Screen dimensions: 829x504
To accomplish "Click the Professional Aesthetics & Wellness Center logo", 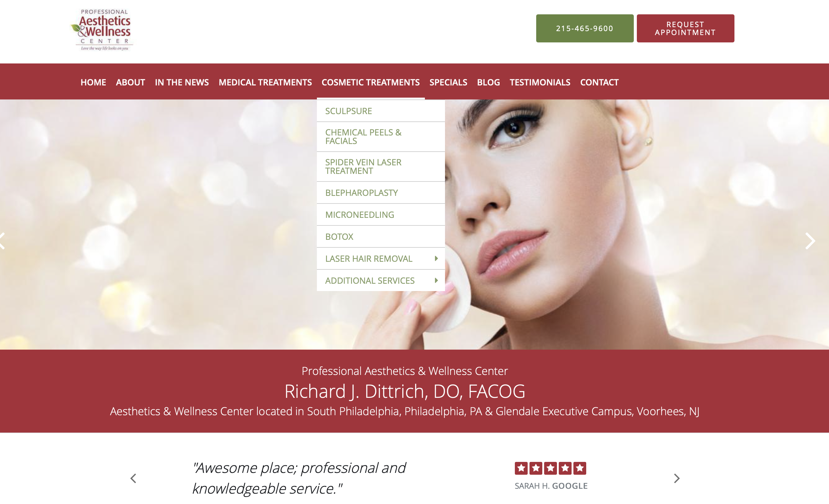I will point(102,30).
